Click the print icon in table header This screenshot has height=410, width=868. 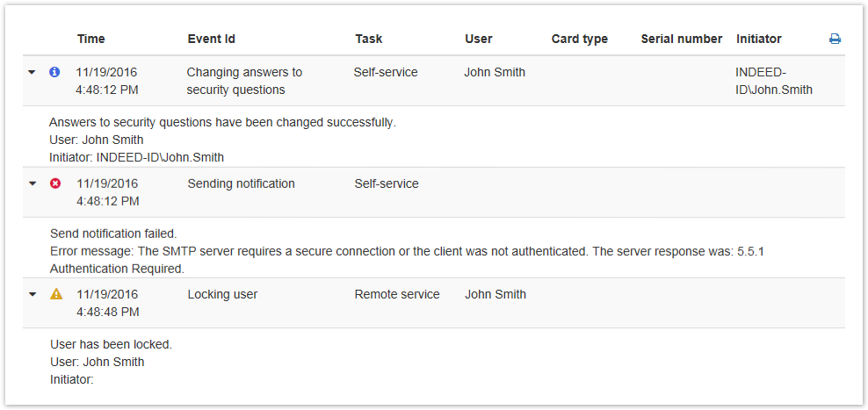coord(835,39)
